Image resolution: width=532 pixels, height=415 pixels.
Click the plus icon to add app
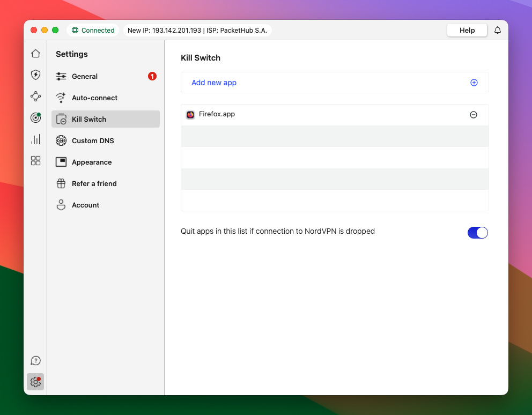click(x=474, y=83)
